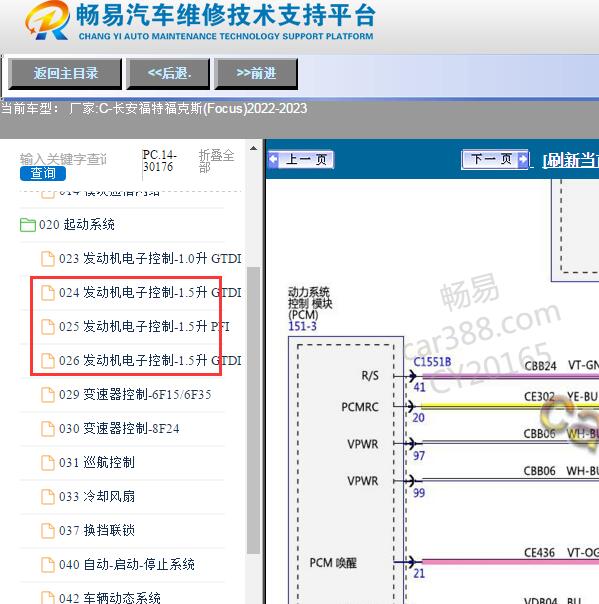Click scroll-up arrow of the tree panel
Viewport: 599px width, 604px height.
253,148
